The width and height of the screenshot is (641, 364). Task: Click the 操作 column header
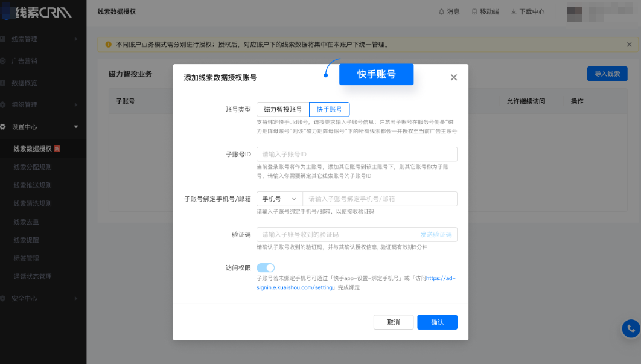(x=577, y=101)
